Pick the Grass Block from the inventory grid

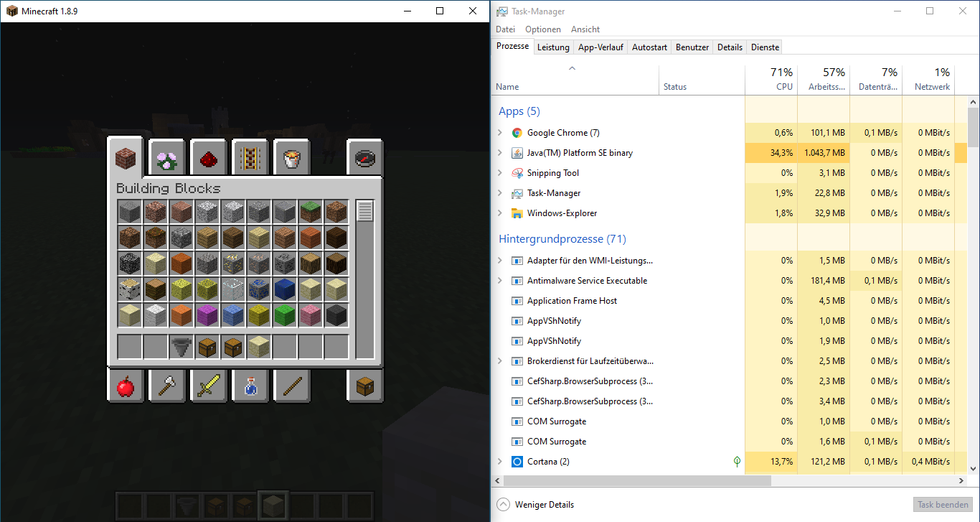point(311,212)
